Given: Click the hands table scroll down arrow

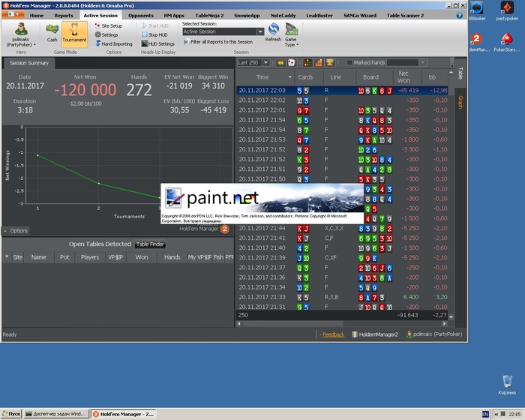Looking at the screenshot, I should click(451, 316).
